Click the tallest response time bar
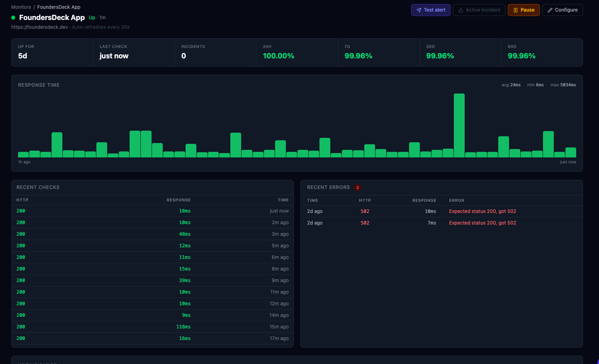The image size is (599, 364). tap(459, 125)
